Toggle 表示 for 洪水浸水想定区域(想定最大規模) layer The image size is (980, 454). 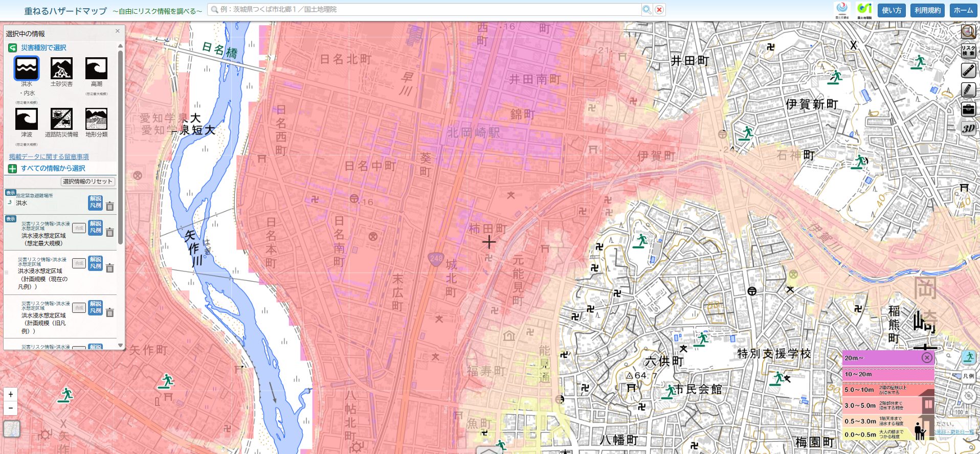click(10, 219)
